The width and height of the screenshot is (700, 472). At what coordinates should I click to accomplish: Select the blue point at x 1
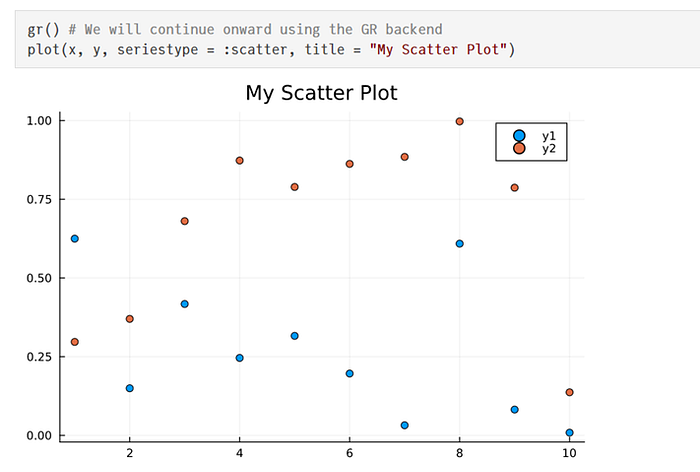click(x=75, y=238)
